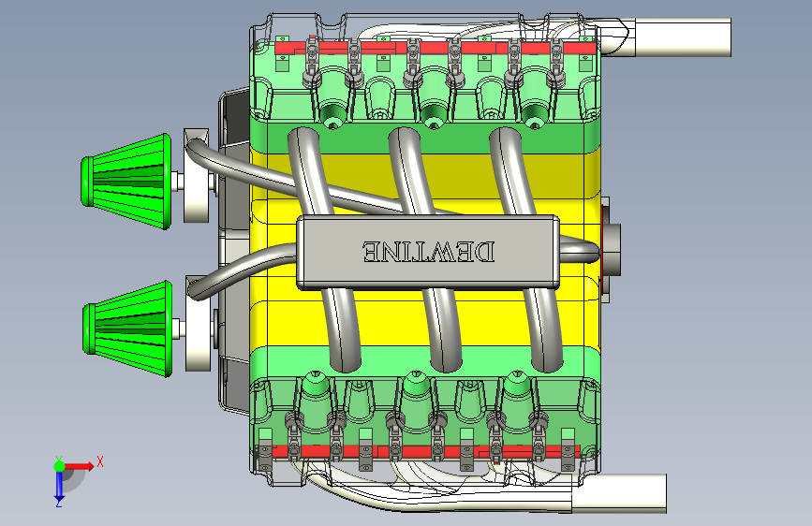The height and width of the screenshot is (526, 812).
Task: Select the lower right exhaust outlet pipe
Action: (619, 493)
